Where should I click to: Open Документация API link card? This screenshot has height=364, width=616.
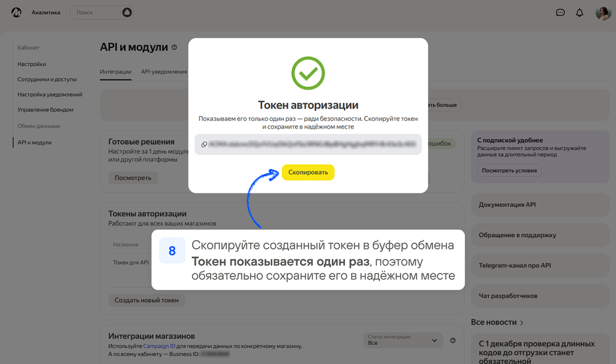click(540, 204)
